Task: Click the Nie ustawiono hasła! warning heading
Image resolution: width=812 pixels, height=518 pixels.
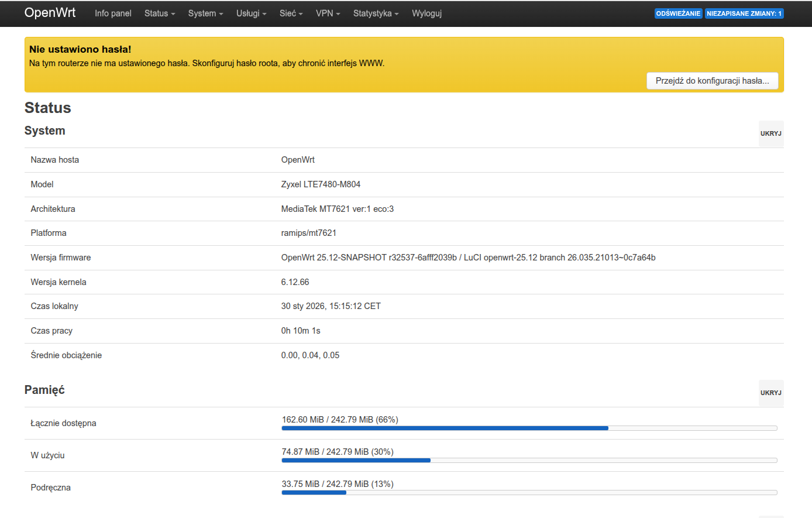Action: tap(80, 50)
